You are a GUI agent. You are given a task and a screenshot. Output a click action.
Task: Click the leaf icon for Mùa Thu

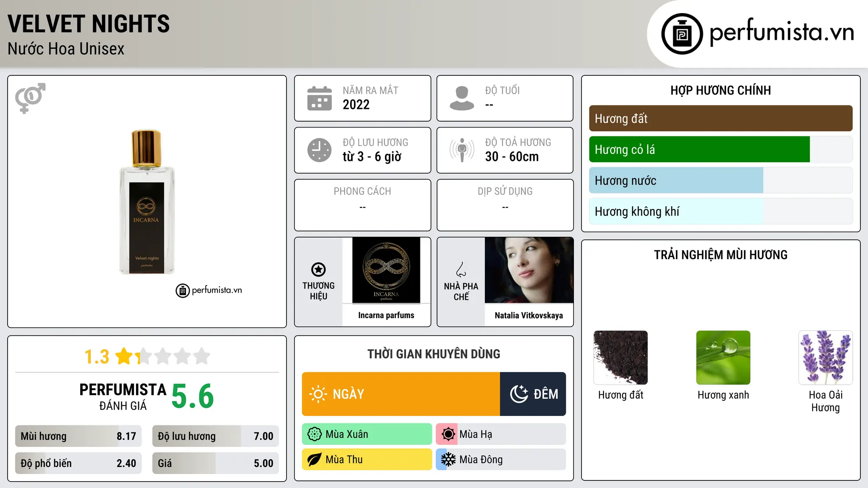(x=314, y=460)
